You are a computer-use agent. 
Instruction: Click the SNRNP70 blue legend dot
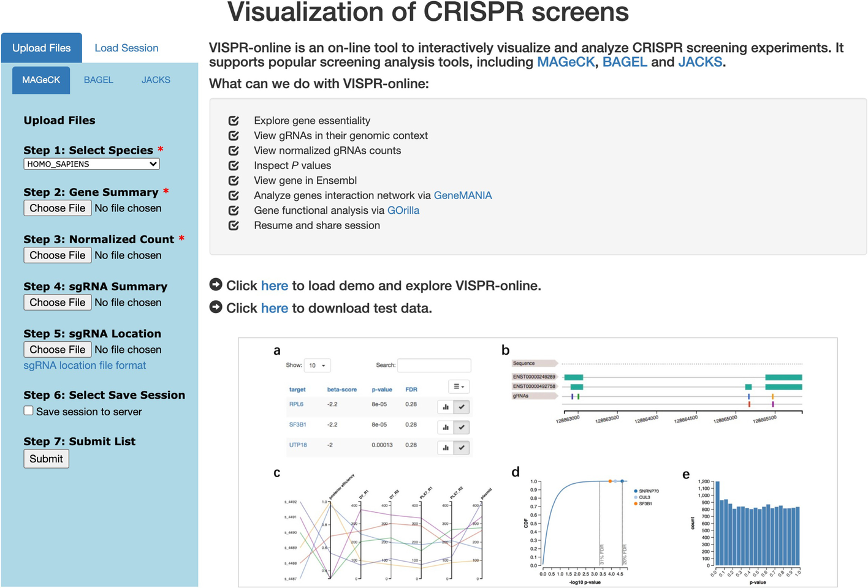(x=636, y=491)
